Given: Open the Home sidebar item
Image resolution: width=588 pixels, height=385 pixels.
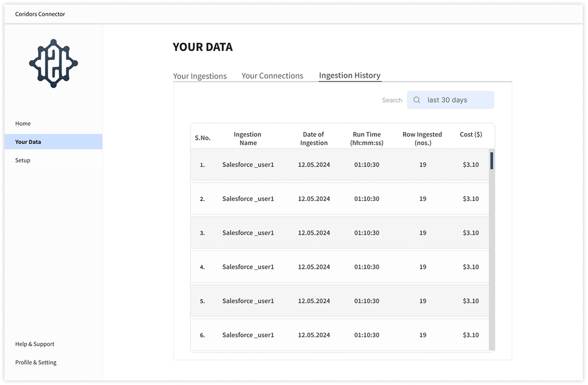Looking at the screenshot, I should click(23, 124).
